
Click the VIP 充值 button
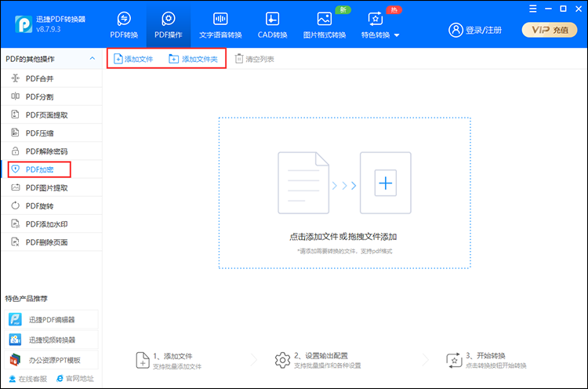pos(550,30)
